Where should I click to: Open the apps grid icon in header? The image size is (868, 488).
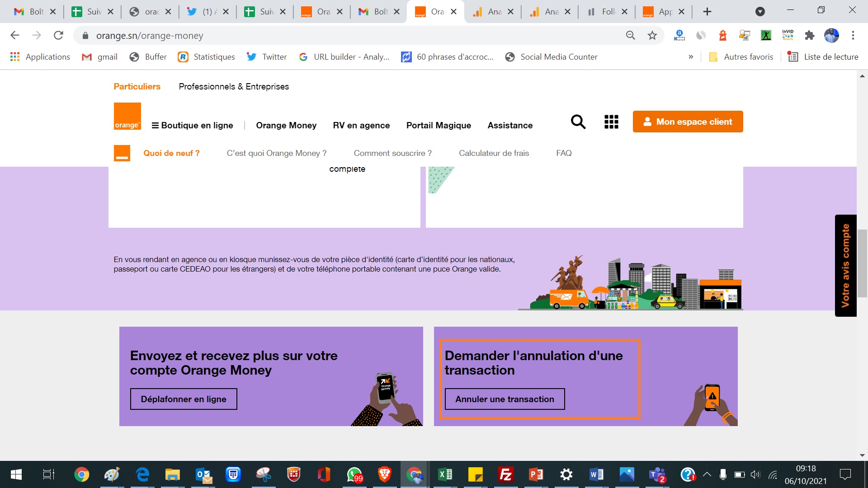coord(611,122)
